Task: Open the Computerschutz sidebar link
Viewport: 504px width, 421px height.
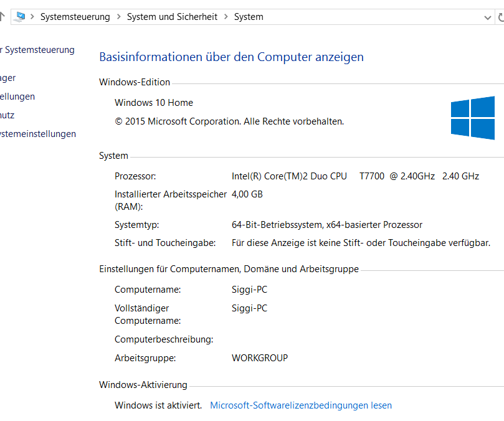Action: [7, 115]
